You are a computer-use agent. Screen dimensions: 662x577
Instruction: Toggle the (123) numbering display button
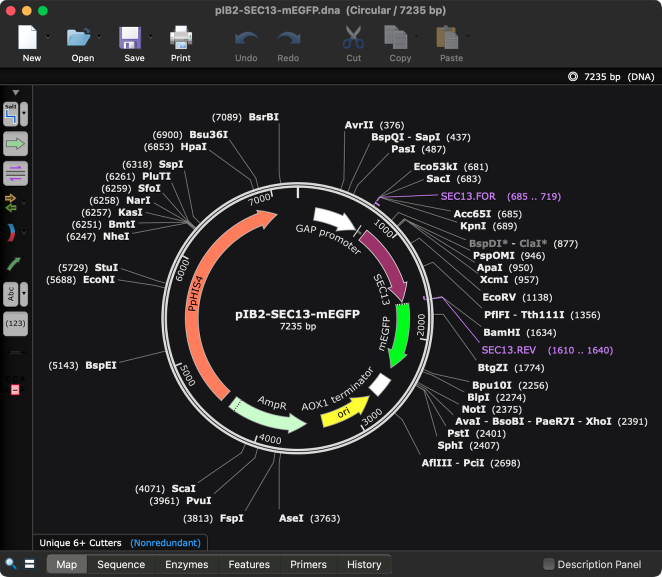coord(14,324)
